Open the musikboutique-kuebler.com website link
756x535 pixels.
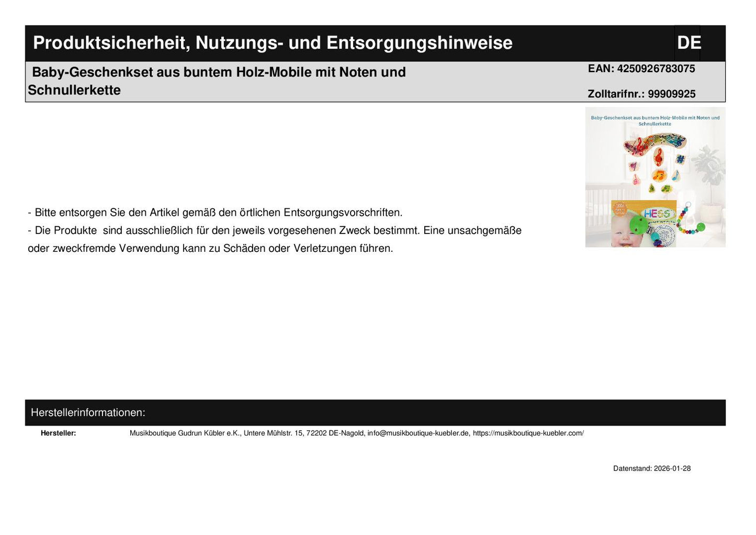tap(528, 433)
